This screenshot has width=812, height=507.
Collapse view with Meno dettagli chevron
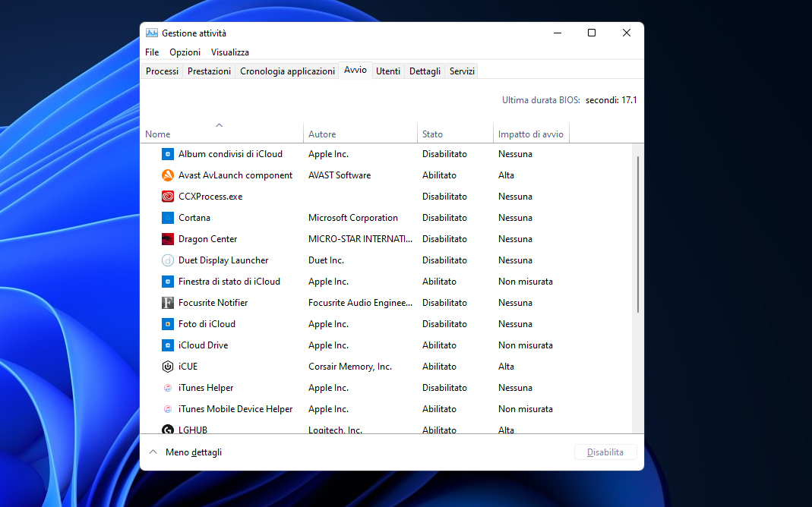(x=153, y=452)
